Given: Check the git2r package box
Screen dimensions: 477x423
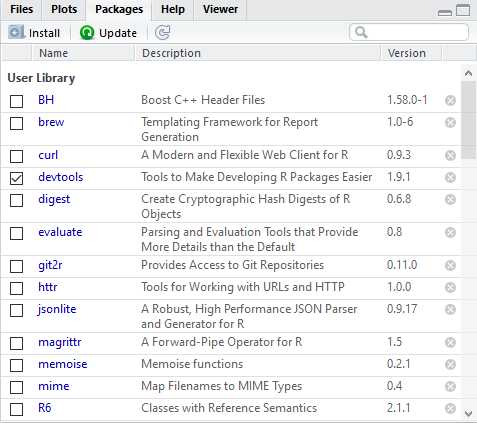Looking at the screenshot, I should [16, 266].
